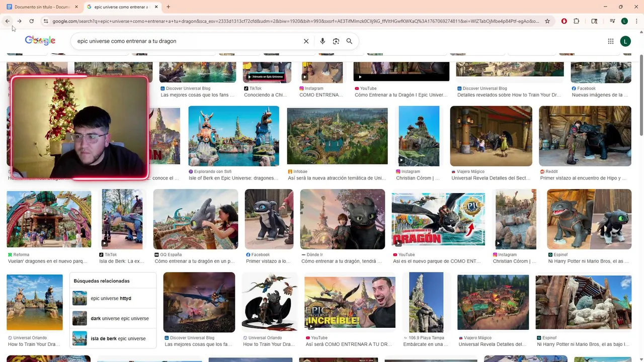This screenshot has width=644, height=362.
Task: Select related search dark universe epic universe
Action: (x=113, y=318)
